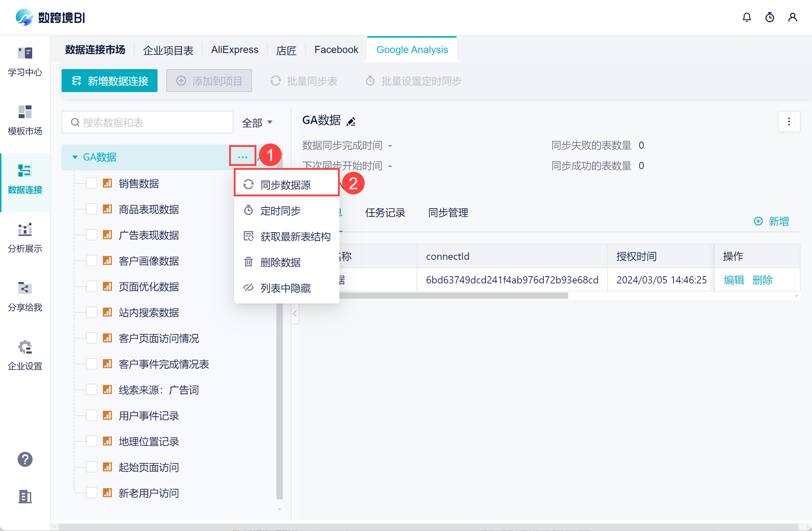Switch to the Facebook tab
Screen dimensions: 812x531
click(x=336, y=50)
